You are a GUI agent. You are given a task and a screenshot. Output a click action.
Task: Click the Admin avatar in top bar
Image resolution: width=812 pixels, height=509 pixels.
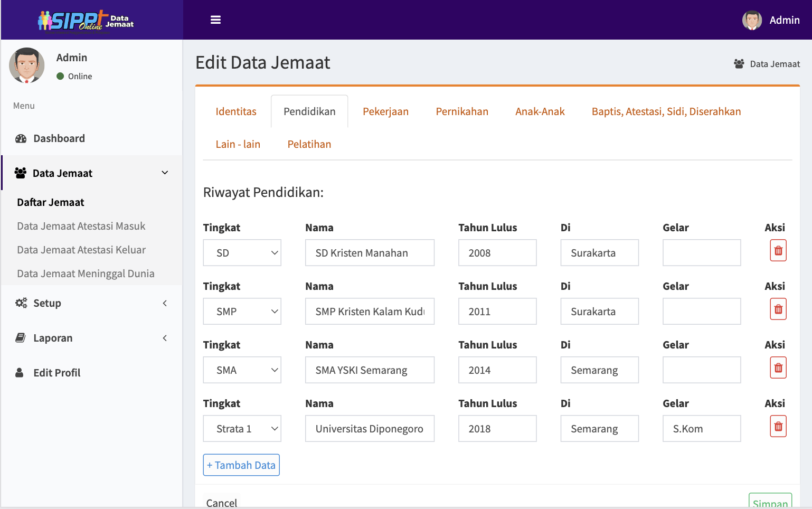pyautogui.click(x=752, y=20)
